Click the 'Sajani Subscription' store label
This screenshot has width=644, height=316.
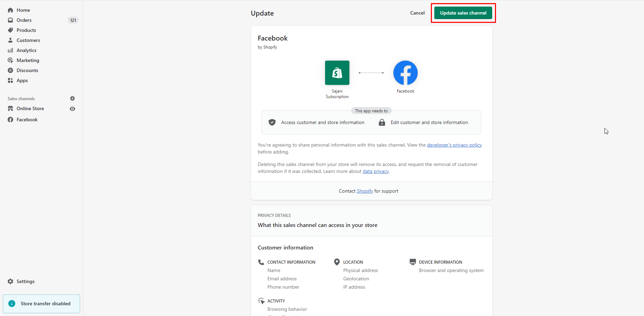[337, 94]
